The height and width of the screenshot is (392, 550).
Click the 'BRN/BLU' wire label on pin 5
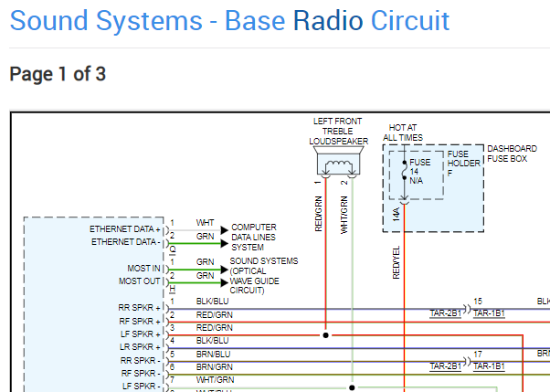pos(213,355)
